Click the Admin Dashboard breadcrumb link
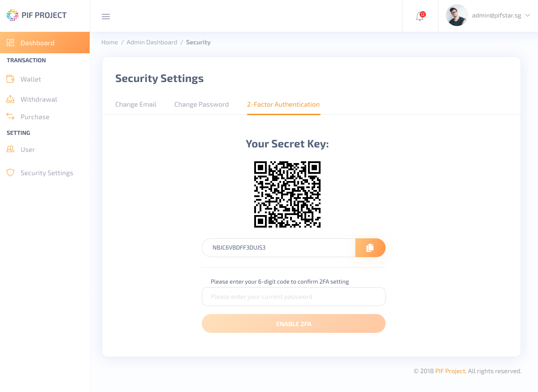The width and height of the screenshot is (538, 392). 152,42
